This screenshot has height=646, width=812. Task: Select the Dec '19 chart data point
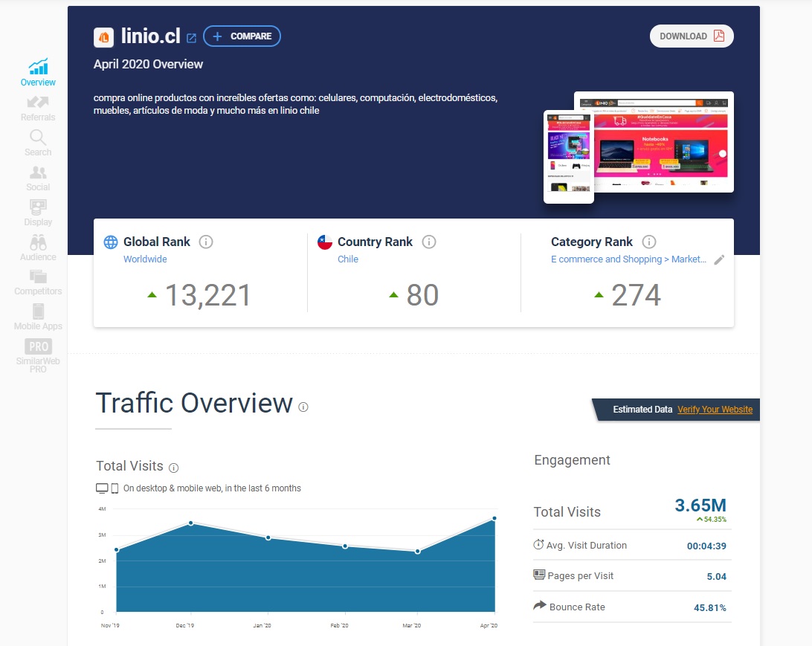(191, 523)
